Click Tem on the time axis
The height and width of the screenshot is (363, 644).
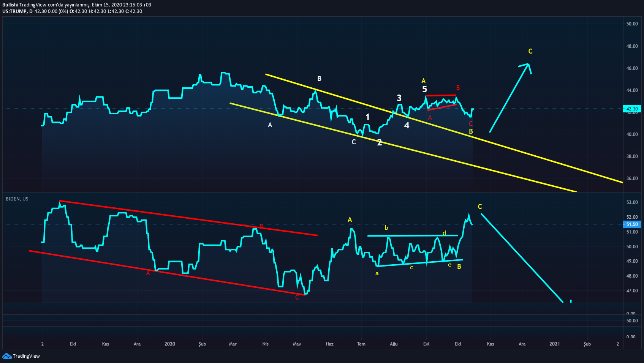361,344
